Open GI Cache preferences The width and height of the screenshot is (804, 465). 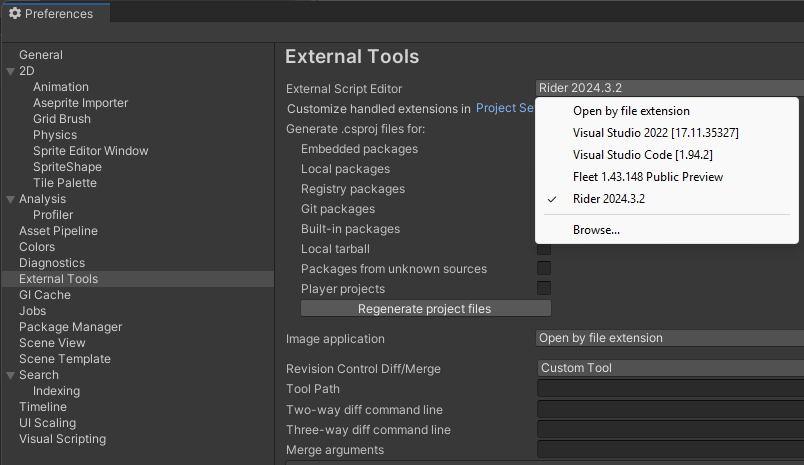click(x=45, y=295)
